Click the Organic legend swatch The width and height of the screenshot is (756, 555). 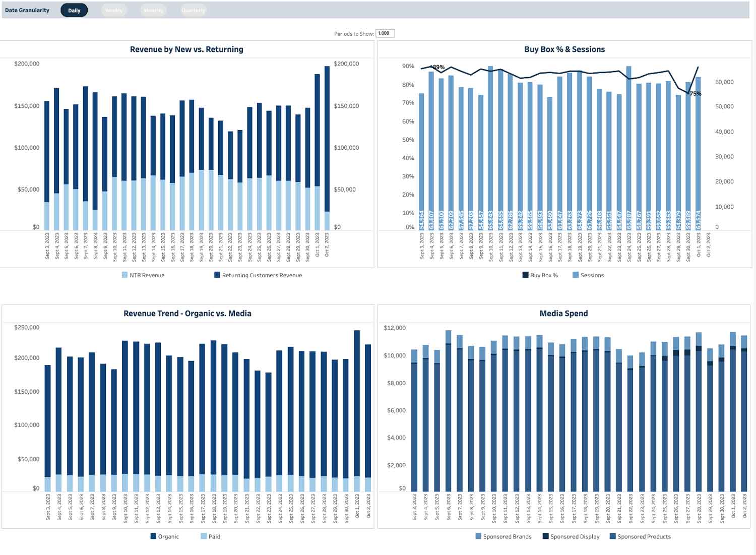point(153,536)
